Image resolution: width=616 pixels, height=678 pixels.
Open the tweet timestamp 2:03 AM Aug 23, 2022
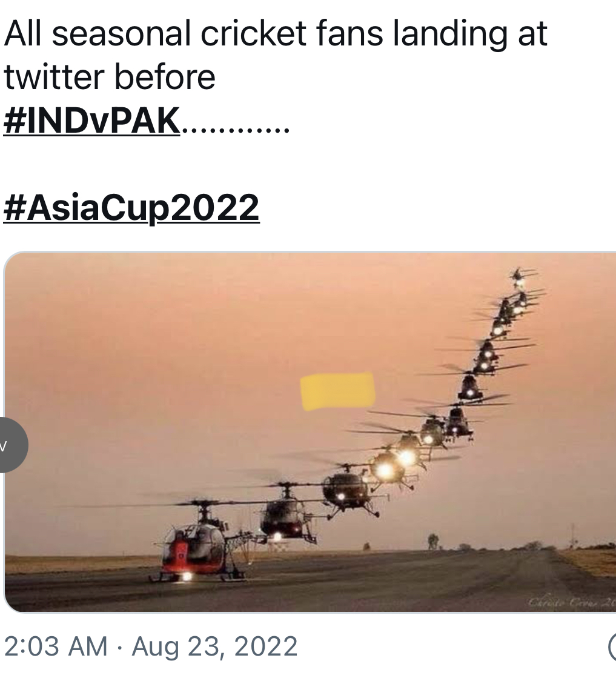click(x=151, y=647)
